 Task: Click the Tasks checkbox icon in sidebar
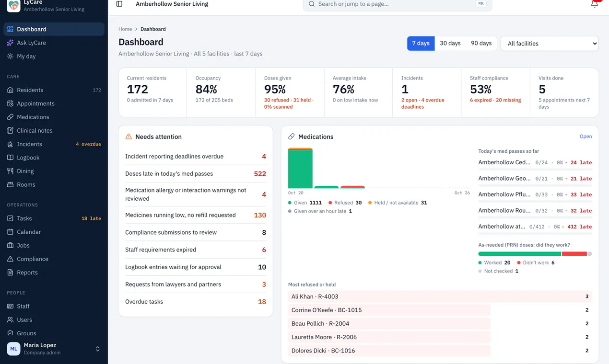pyautogui.click(x=10, y=218)
